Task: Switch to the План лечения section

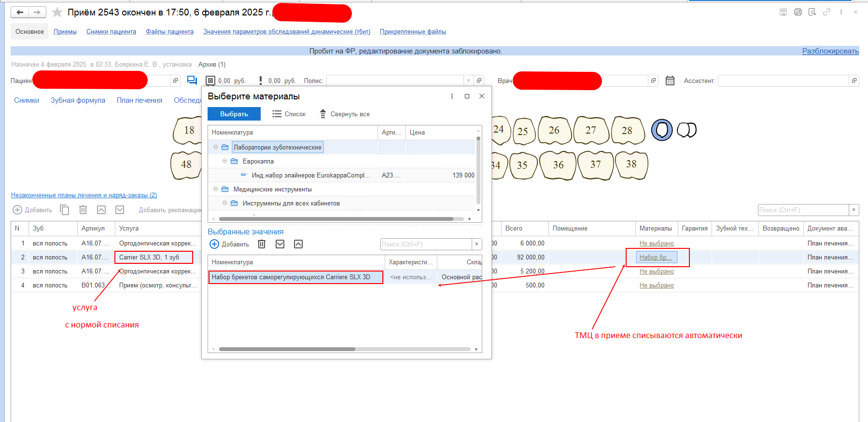Action: click(x=140, y=100)
